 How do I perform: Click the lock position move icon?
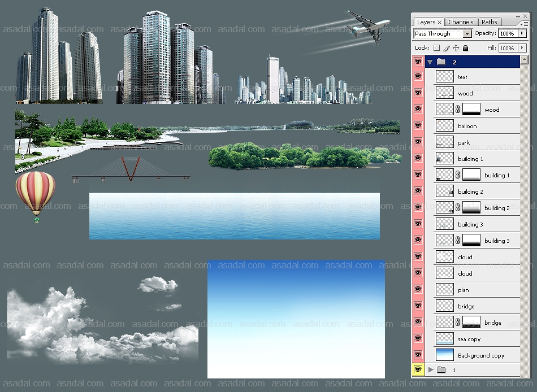(x=456, y=49)
